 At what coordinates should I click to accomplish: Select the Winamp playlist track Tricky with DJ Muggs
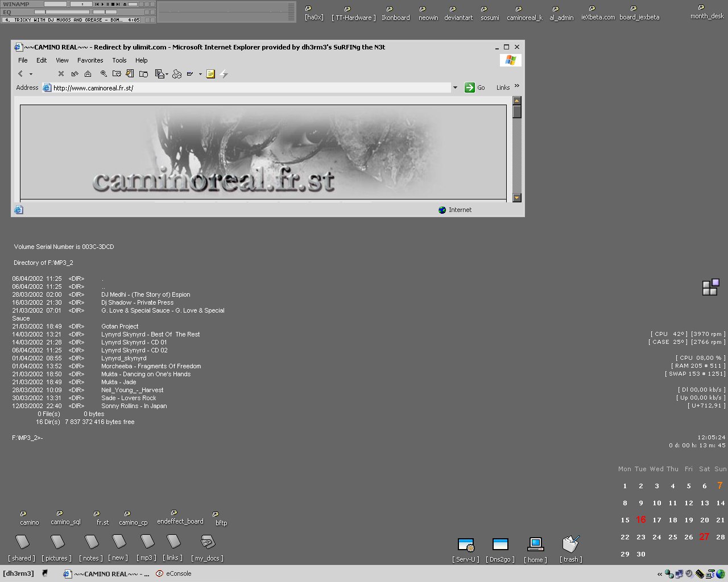tap(72, 20)
